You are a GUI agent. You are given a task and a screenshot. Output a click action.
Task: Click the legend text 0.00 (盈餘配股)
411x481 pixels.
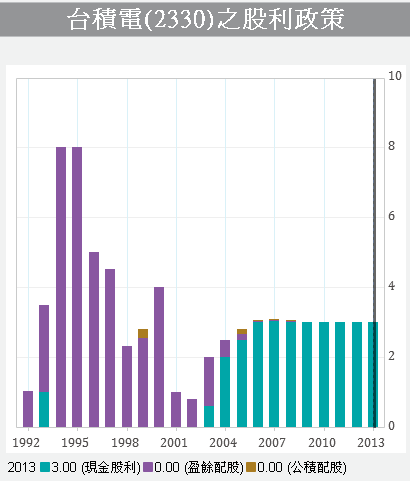tap(199, 467)
